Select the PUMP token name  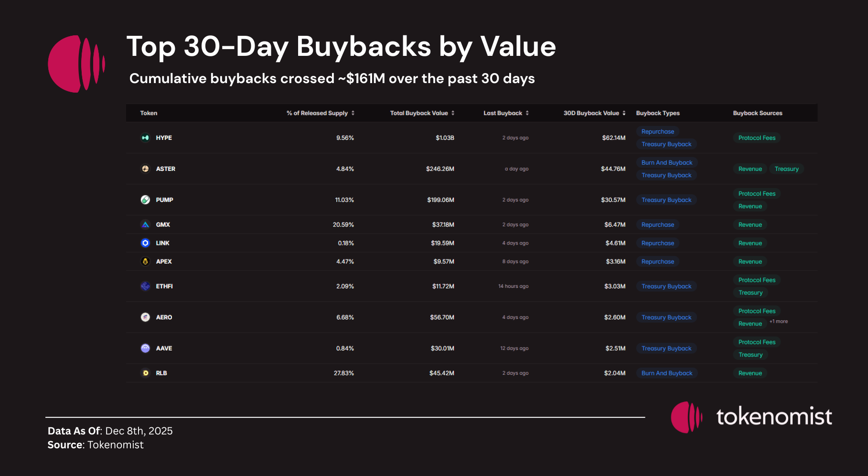(x=164, y=200)
